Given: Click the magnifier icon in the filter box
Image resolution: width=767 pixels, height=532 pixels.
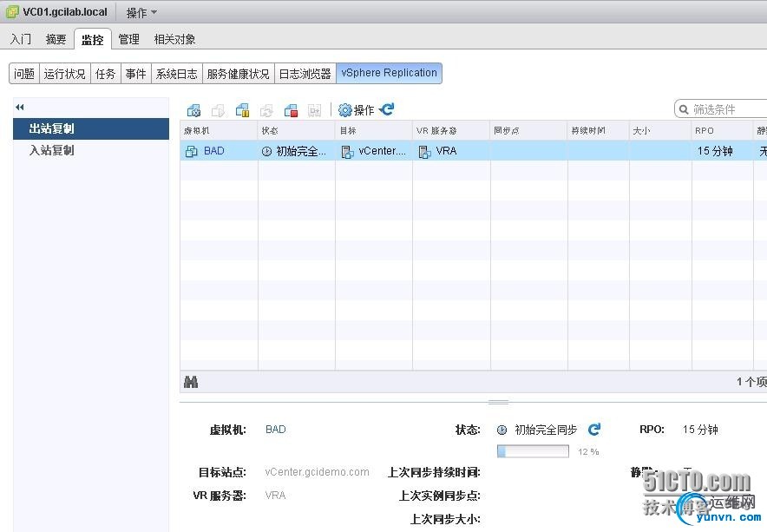Looking at the screenshot, I should (684, 109).
